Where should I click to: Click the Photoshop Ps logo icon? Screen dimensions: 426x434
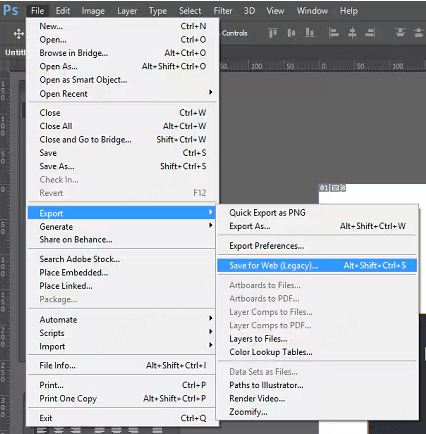(10, 10)
